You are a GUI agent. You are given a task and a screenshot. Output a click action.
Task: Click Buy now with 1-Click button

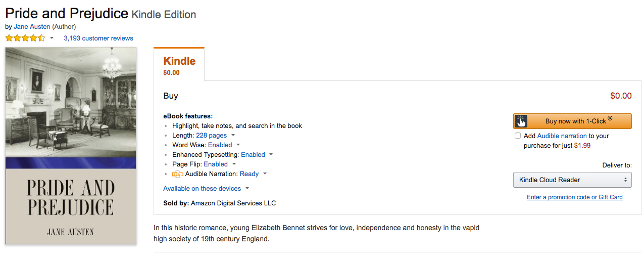tap(572, 121)
